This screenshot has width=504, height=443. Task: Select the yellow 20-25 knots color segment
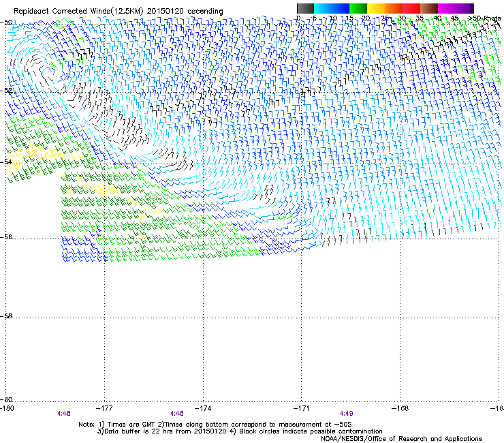(376, 8)
